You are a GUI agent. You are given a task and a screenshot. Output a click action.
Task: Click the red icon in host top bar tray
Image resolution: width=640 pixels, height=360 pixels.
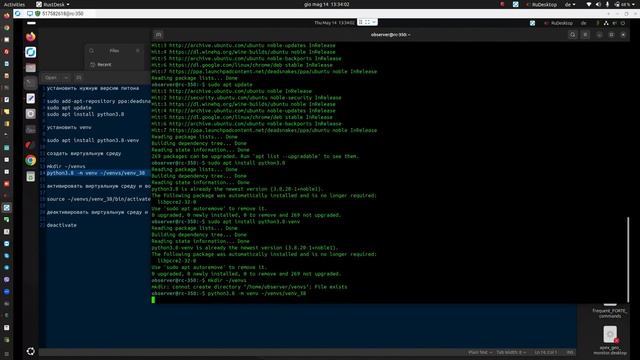tap(502, 4)
